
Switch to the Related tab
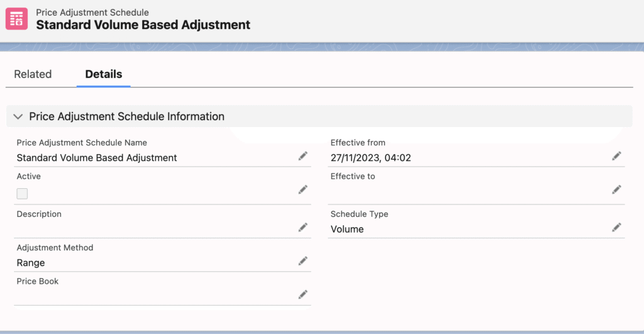point(33,74)
